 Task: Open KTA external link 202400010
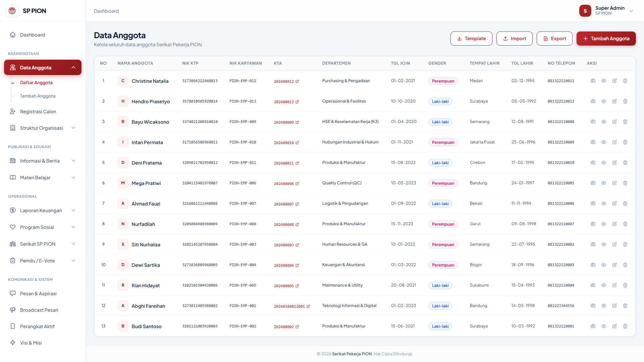click(x=286, y=143)
